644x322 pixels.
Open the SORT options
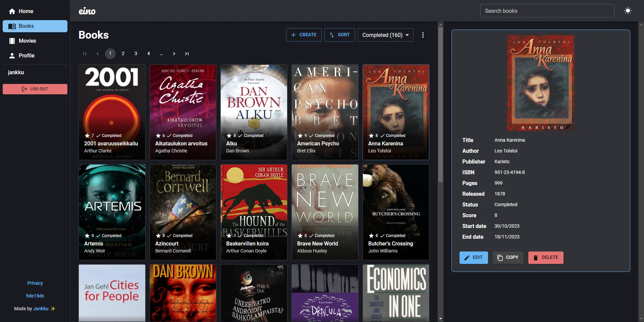(339, 35)
